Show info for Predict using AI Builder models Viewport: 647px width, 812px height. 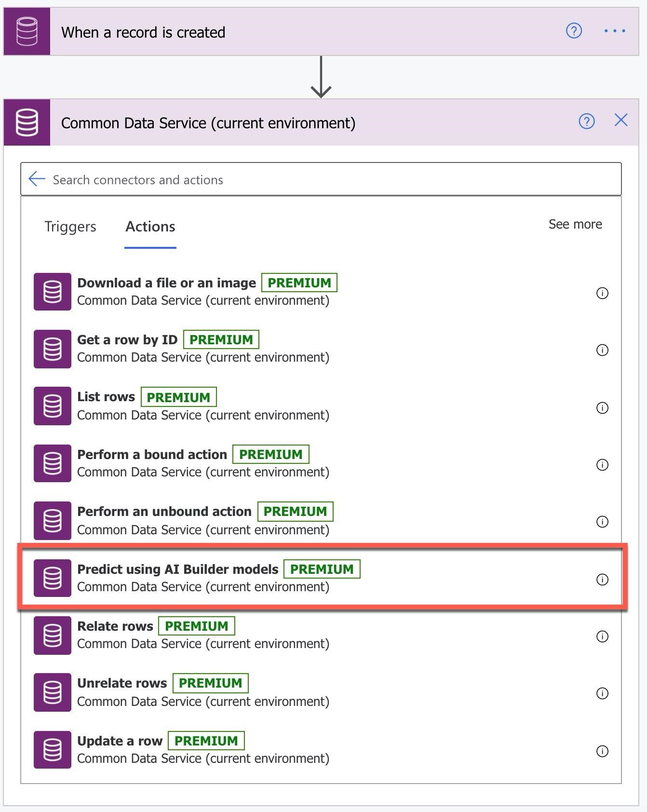pos(602,580)
